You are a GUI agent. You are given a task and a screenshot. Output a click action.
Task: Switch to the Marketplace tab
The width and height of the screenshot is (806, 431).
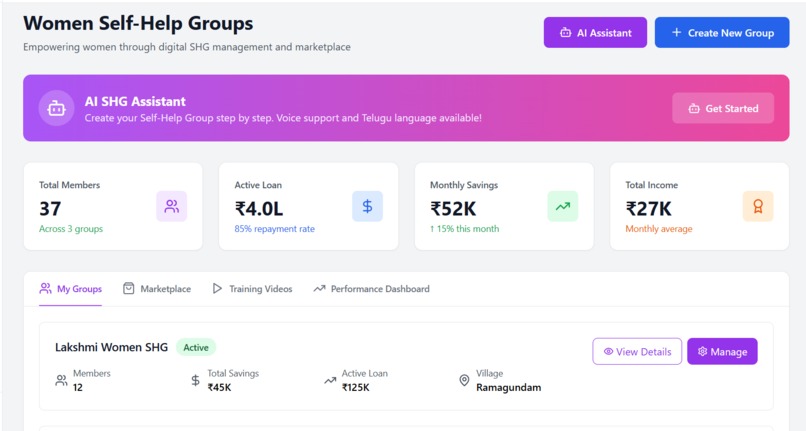click(x=157, y=289)
